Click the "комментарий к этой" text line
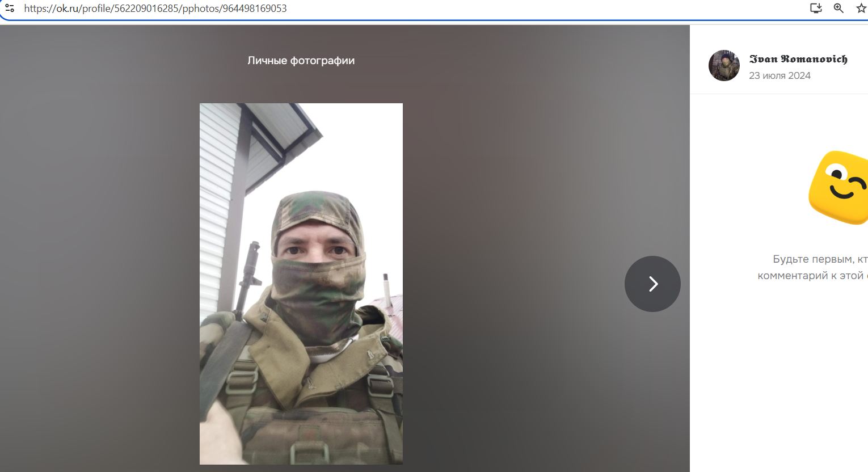Viewport: 868px width, 472px height. 811,276
